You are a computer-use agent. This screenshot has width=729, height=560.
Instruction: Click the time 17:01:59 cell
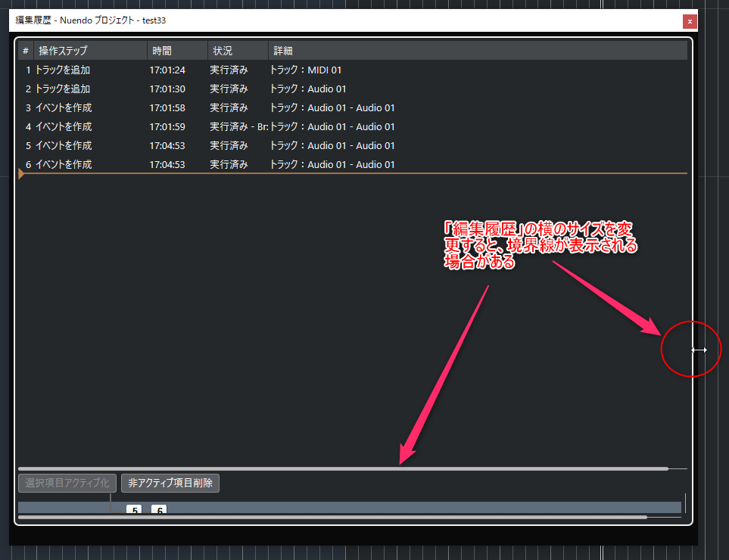167,127
